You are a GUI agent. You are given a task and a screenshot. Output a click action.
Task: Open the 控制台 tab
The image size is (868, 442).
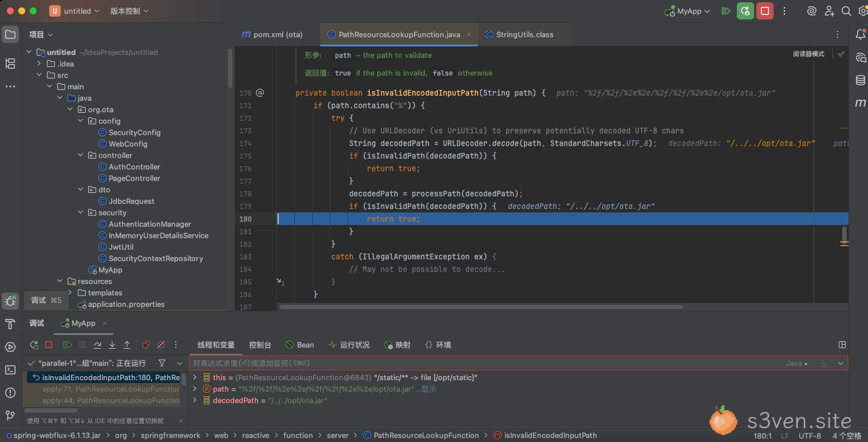click(x=260, y=345)
